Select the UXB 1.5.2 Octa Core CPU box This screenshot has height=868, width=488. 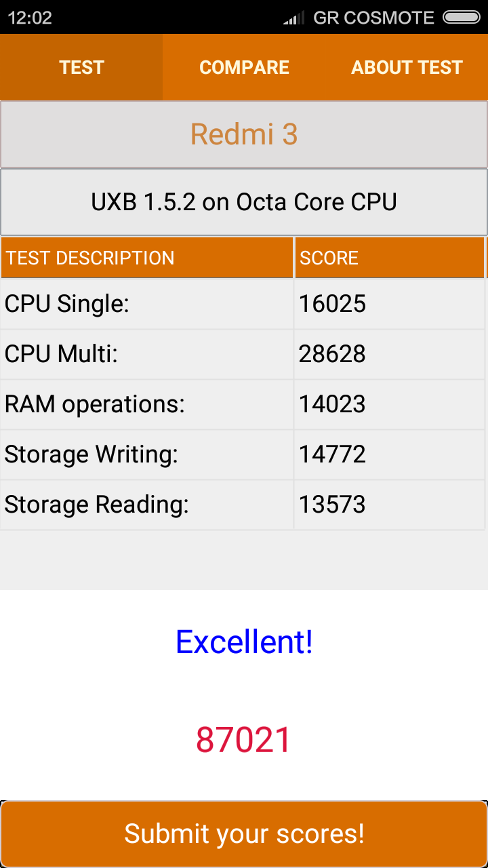pos(244,202)
